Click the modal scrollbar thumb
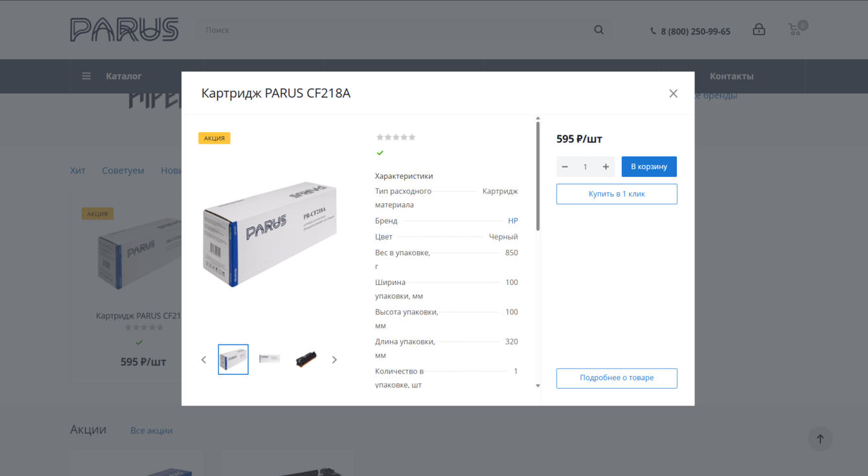The height and width of the screenshot is (476, 868). click(538, 175)
